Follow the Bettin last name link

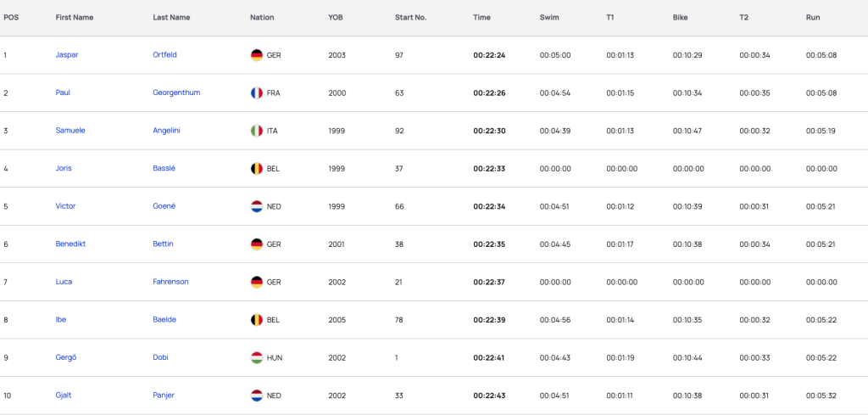(x=163, y=244)
